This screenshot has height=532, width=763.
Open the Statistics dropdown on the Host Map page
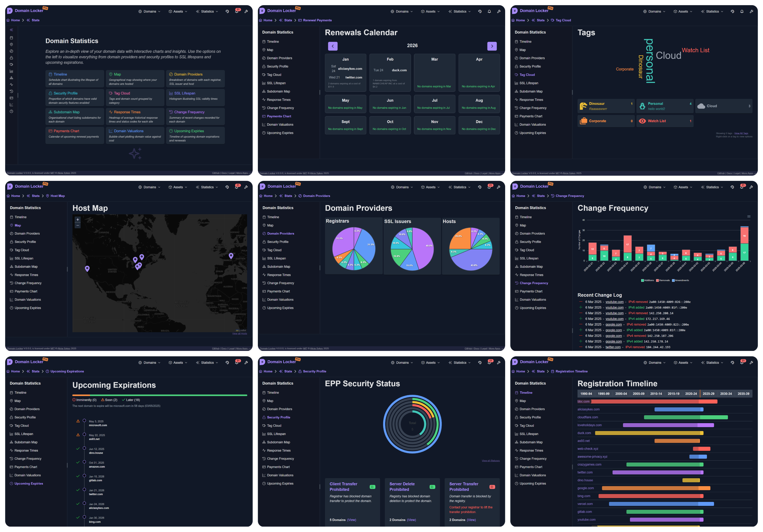[207, 187]
